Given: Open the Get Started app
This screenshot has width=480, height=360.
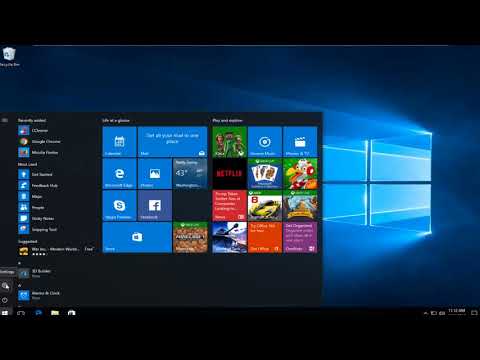Looking at the screenshot, I should (x=57, y=174).
